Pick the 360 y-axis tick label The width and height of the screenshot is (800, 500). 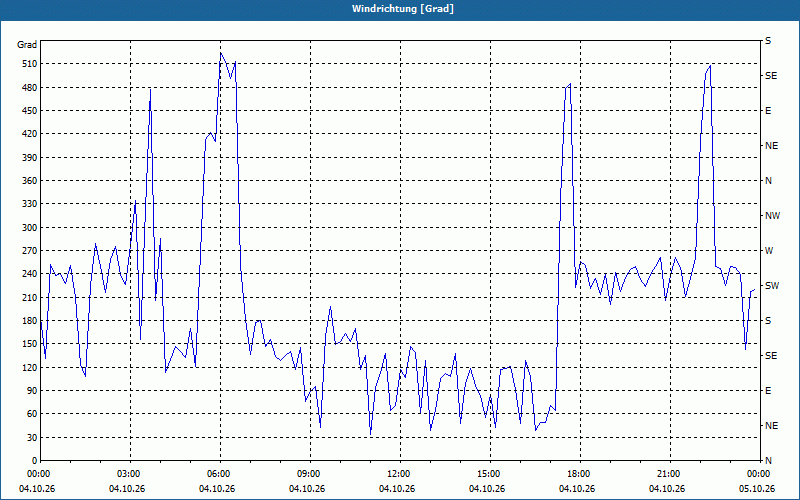29,181
